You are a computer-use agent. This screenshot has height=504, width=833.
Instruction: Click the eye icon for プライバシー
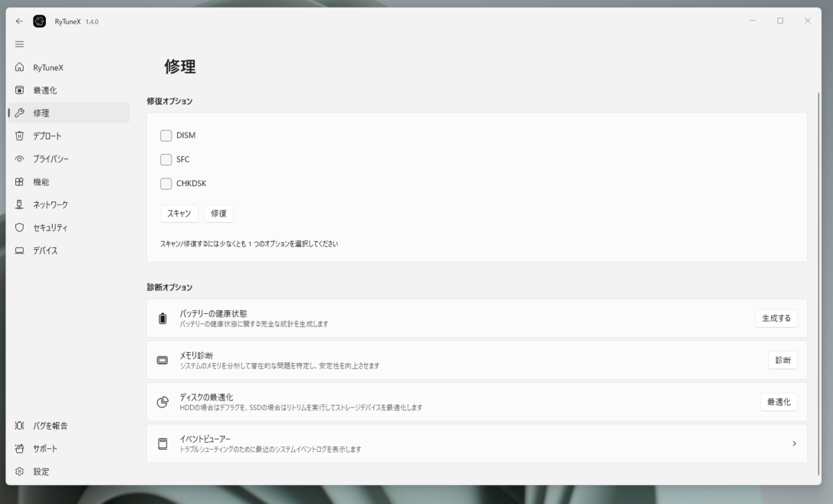coord(19,159)
